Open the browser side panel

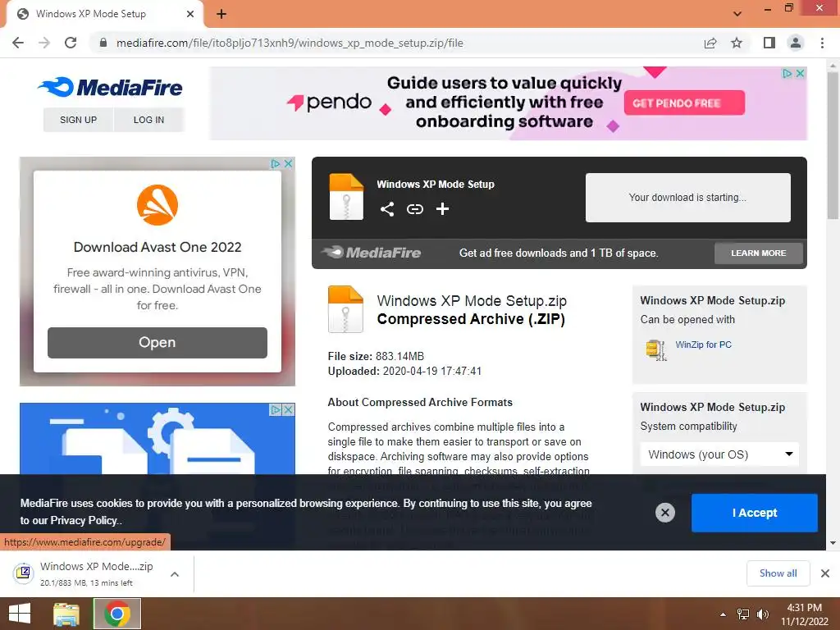tap(769, 43)
